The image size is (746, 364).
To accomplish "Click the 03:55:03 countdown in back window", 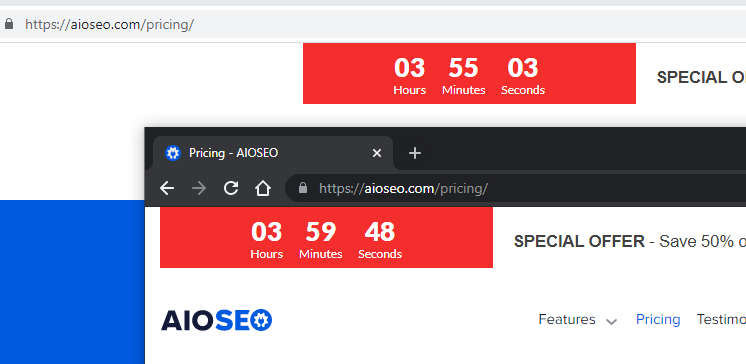I will tap(469, 73).
